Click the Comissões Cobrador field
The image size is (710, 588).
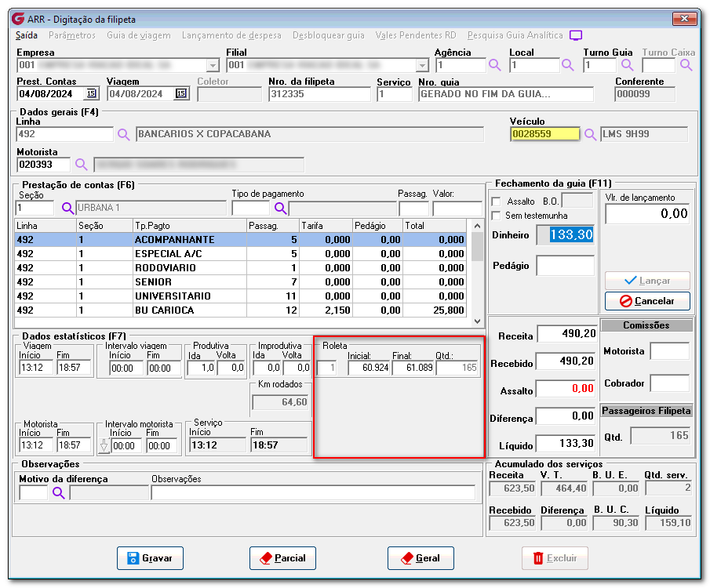(670, 383)
